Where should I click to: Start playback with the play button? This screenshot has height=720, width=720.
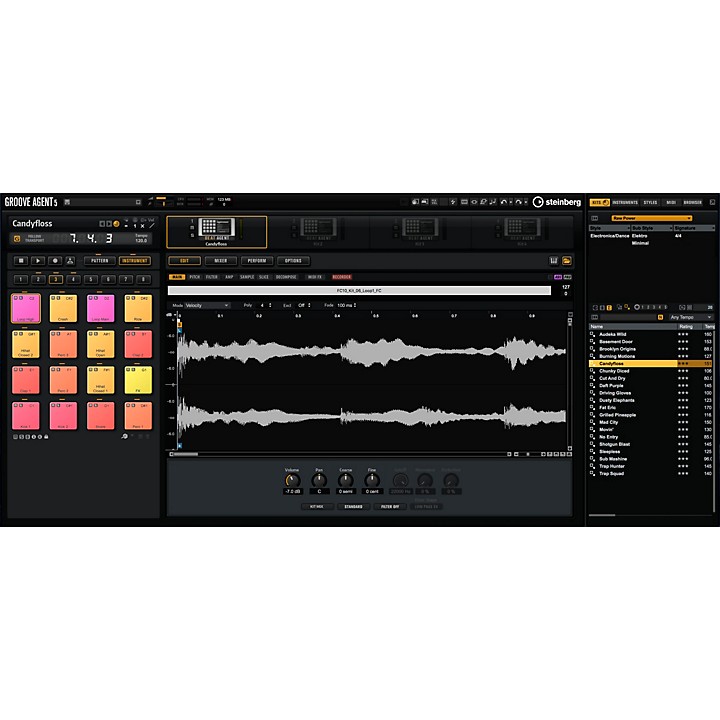tap(38, 261)
